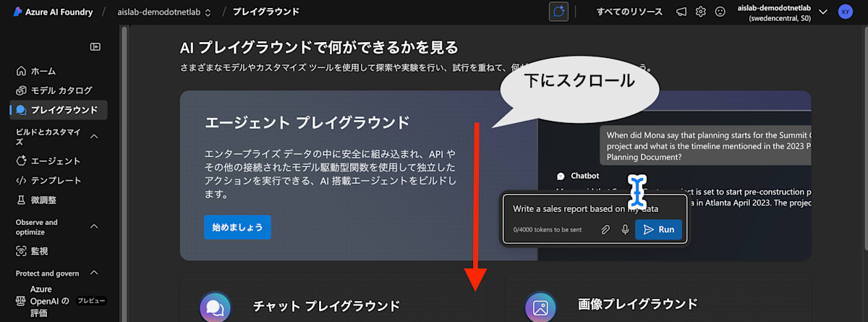This screenshot has height=322, width=868.
Task: Click the プレビュー badge in sidebar
Action: (x=92, y=300)
